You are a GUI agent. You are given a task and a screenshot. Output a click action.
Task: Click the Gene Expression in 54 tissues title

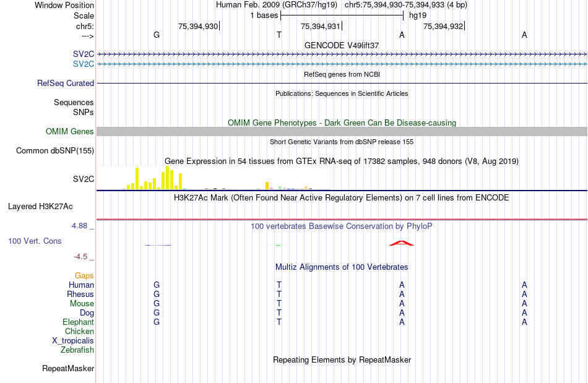point(342,161)
